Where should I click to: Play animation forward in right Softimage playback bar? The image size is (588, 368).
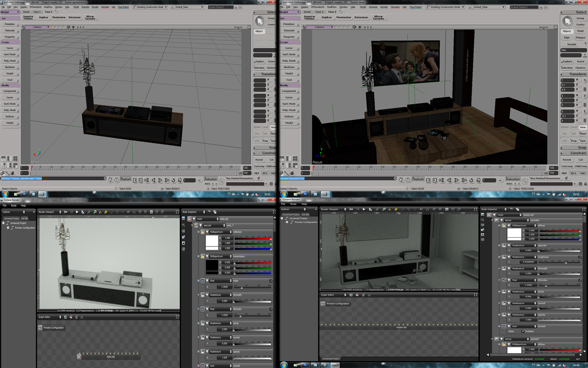pos(456,180)
